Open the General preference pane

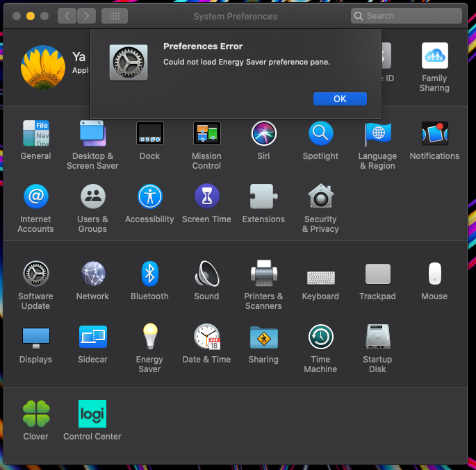point(36,133)
